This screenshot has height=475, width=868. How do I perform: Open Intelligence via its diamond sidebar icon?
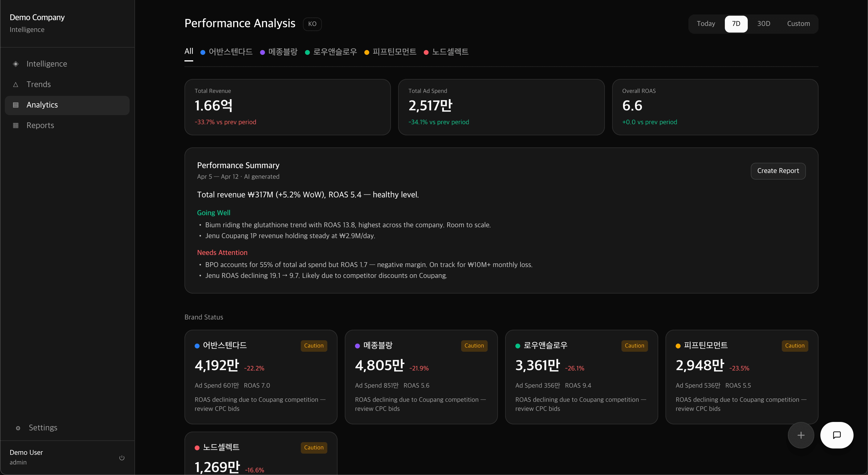(15, 64)
